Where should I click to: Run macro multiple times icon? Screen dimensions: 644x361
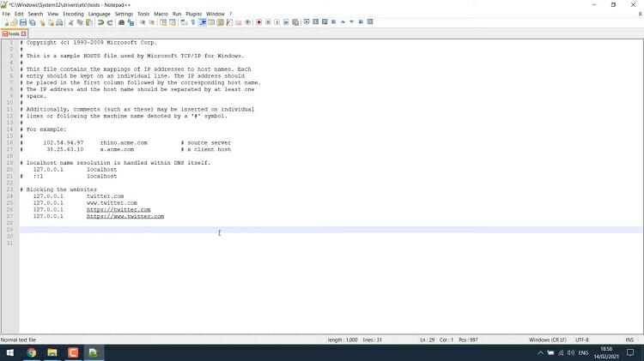286,22
